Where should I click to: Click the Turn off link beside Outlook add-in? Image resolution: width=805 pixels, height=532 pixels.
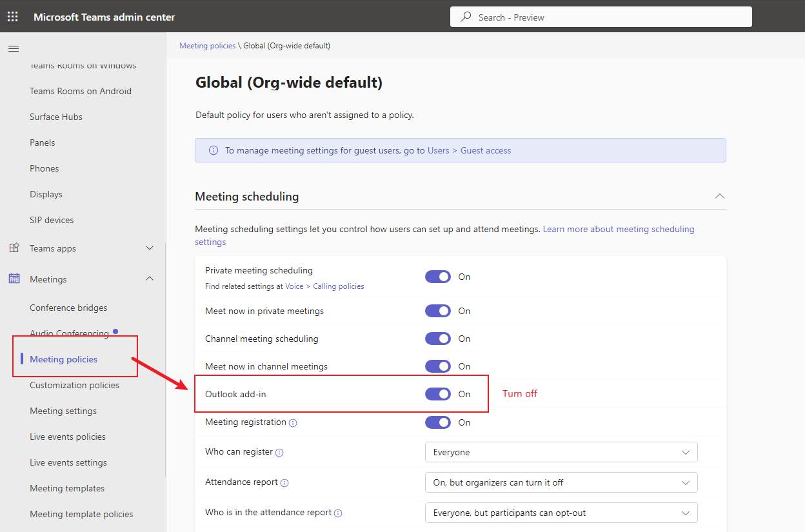tap(519, 393)
